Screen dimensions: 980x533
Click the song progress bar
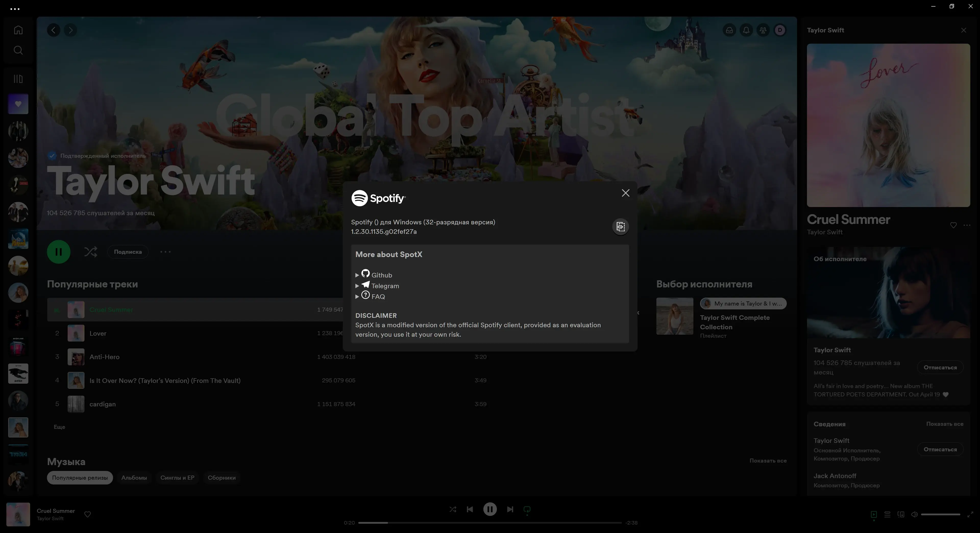[x=490, y=523]
